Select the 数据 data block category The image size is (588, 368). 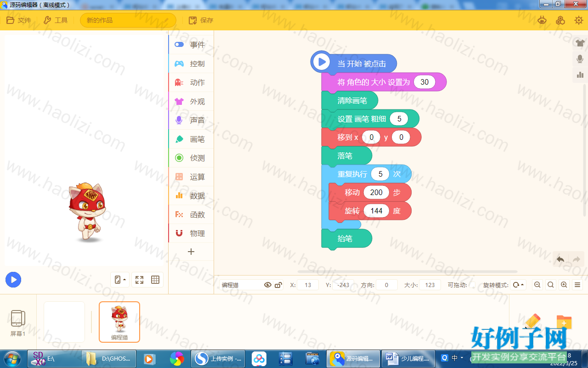click(x=191, y=195)
